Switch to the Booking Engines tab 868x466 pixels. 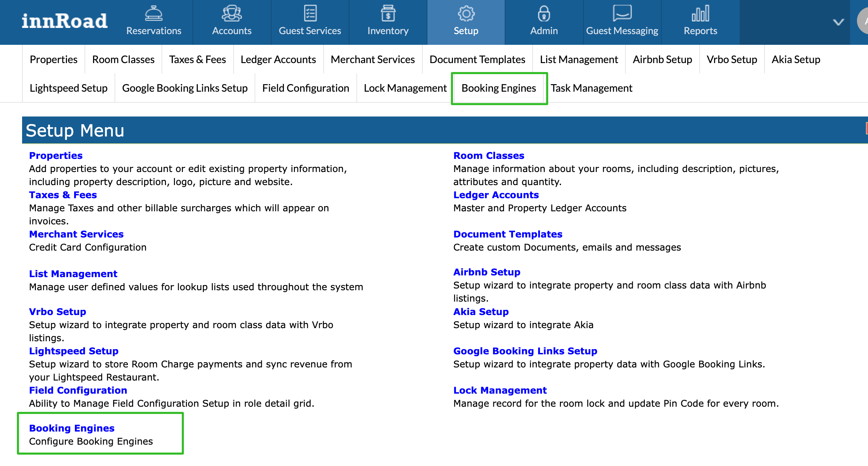(499, 88)
